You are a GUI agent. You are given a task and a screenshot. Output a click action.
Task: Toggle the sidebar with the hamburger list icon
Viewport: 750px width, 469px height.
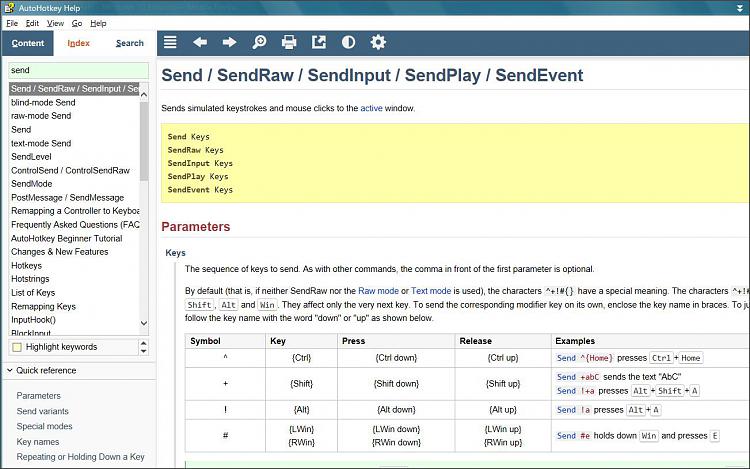170,43
